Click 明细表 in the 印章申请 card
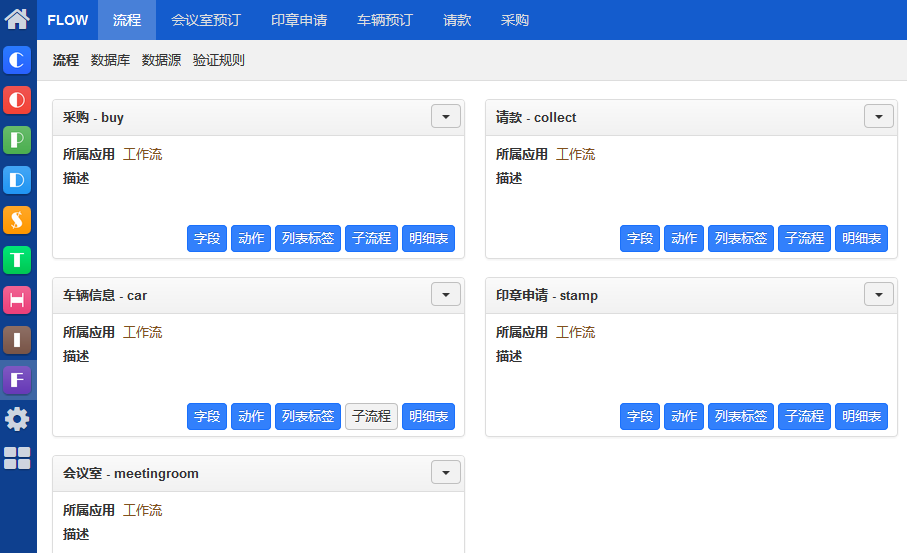This screenshot has width=907, height=553. pyautogui.click(x=861, y=416)
